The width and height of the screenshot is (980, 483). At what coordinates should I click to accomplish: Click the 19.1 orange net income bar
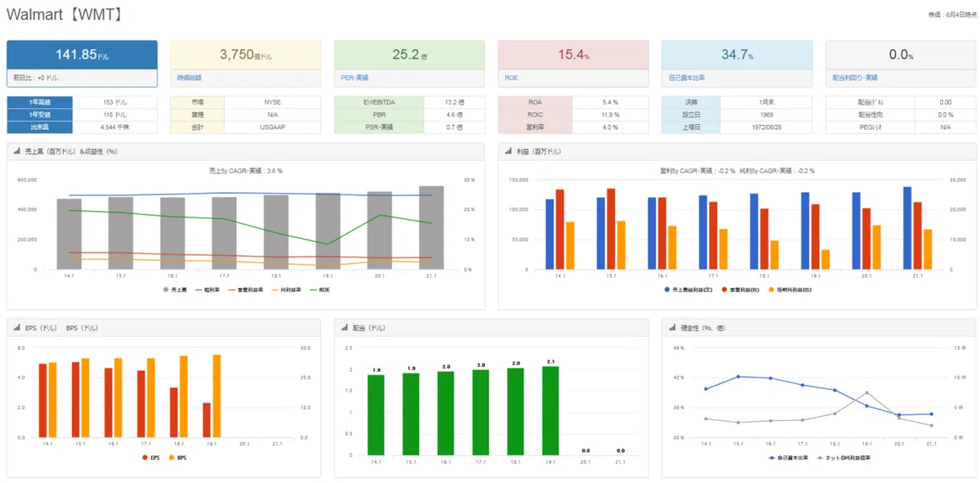pos(826,260)
